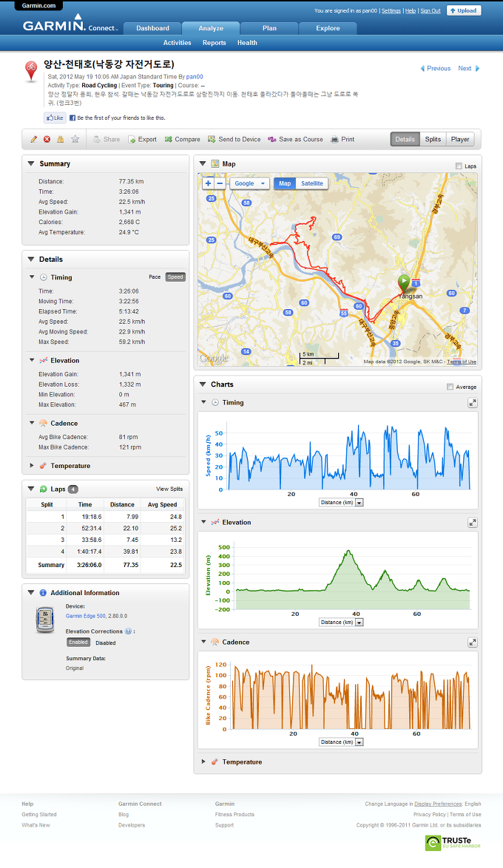Click the pencil edit activity icon
Image resolution: width=503 pixels, height=868 pixels.
point(34,140)
